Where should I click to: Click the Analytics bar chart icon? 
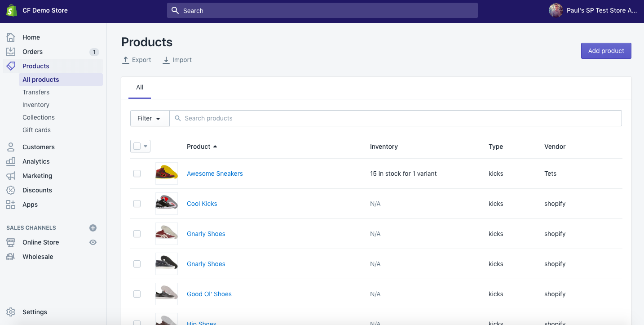click(x=11, y=161)
